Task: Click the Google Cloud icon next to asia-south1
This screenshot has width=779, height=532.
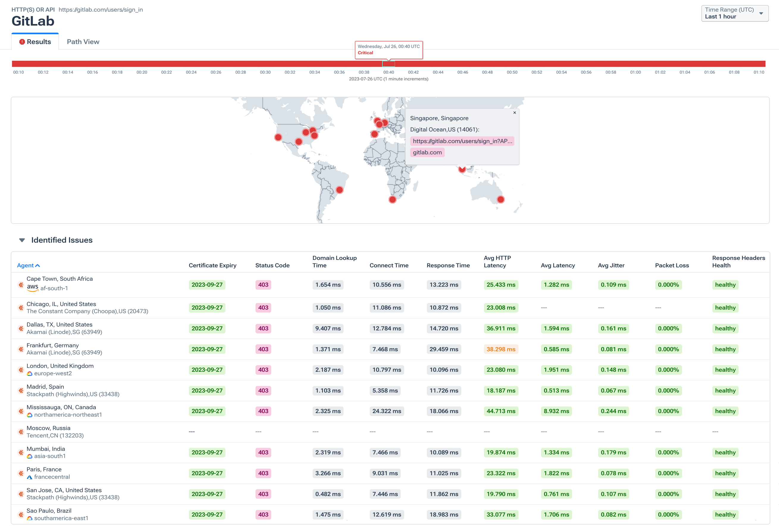Action: point(29,456)
